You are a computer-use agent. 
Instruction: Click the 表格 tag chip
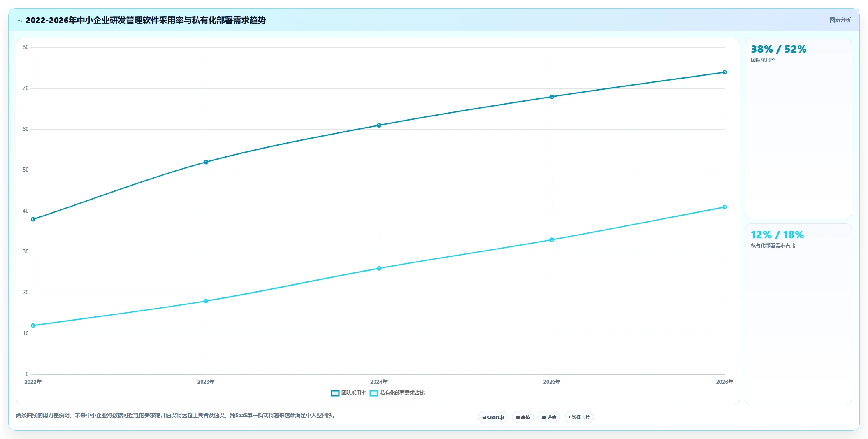click(523, 417)
